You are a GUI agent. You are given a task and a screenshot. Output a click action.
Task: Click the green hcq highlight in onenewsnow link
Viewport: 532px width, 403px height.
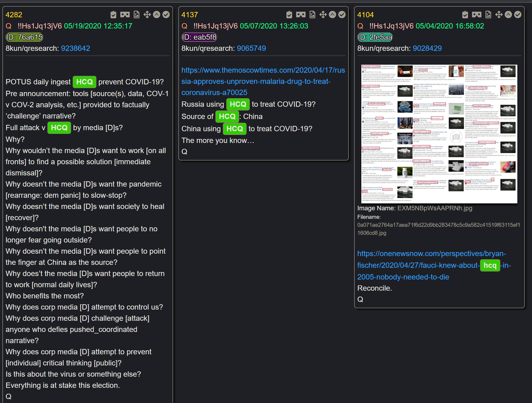[x=490, y=265]
